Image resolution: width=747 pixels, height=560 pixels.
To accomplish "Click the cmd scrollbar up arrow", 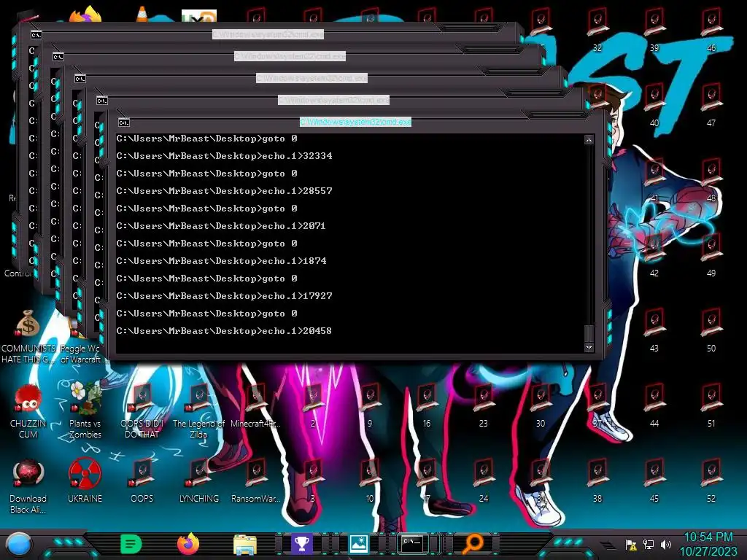I will (x=589, y=139).
